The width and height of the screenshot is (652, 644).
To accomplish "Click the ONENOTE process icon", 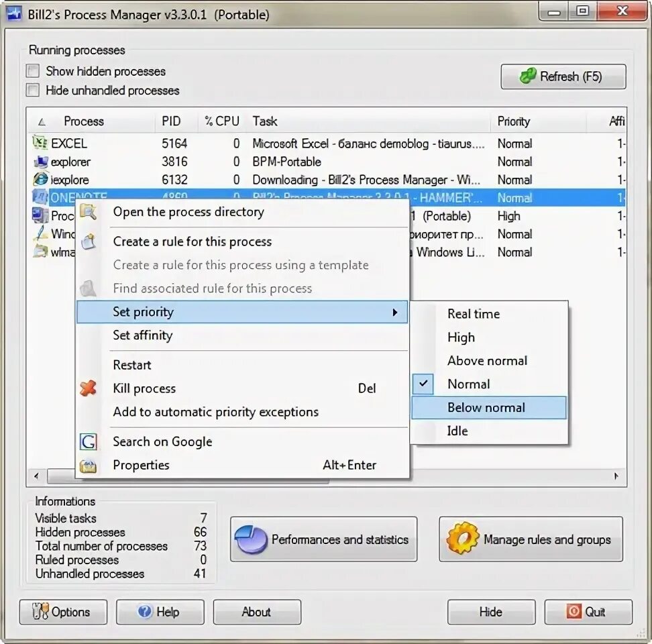I will [40, 197].
